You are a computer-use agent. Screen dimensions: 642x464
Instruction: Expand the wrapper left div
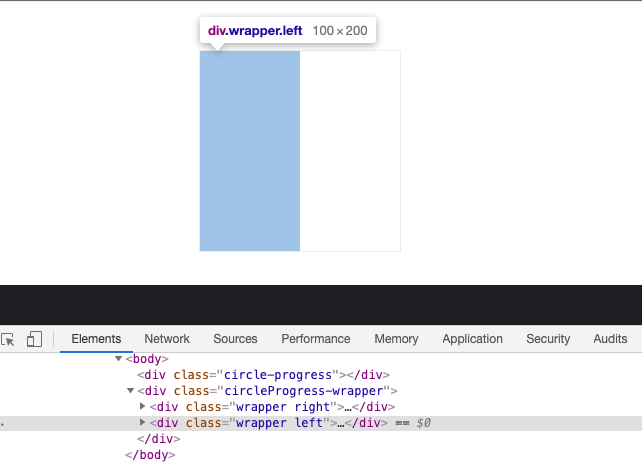pos(142,422)
